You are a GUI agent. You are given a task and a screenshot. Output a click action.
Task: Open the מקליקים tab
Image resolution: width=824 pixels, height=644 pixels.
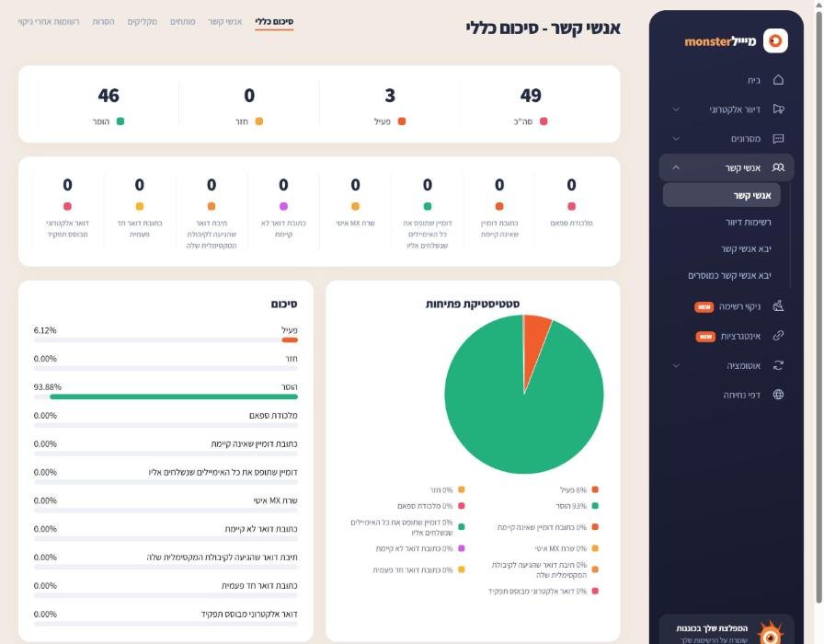pos(142,21)
